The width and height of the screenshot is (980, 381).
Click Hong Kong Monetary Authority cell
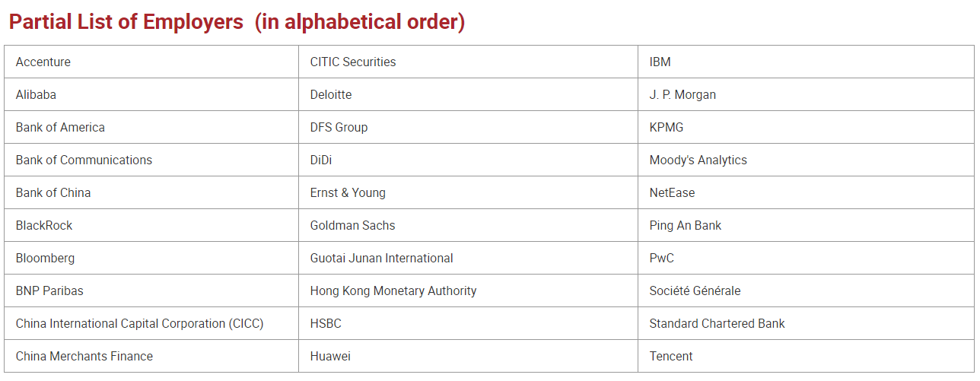[393, 291]
